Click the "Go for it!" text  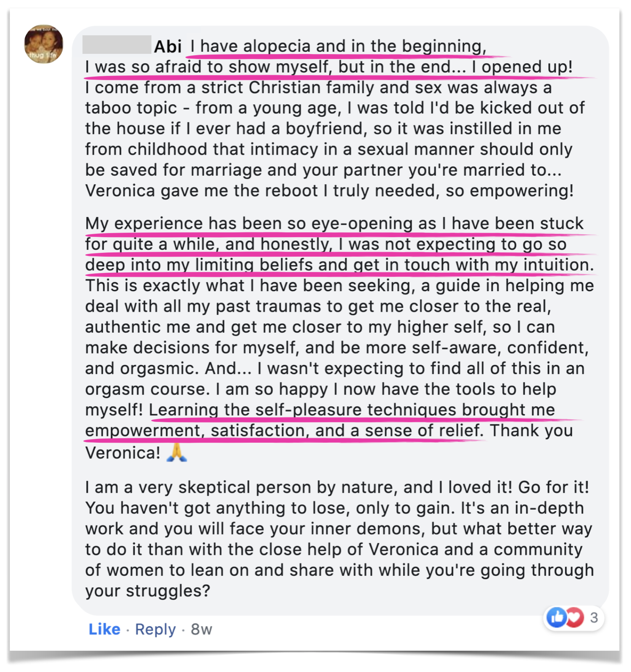click(x=553, y=487)
